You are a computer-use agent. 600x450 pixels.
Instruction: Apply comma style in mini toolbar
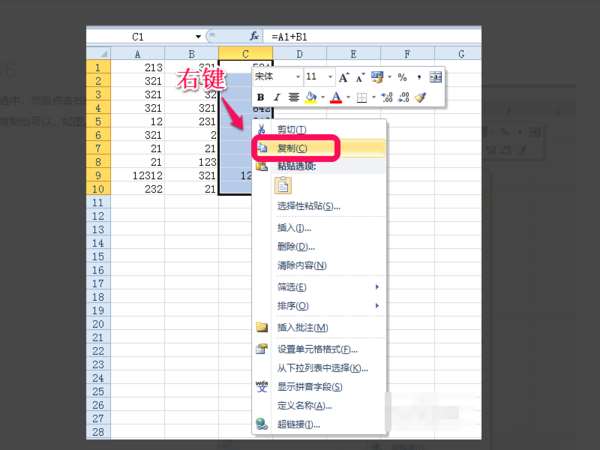[419, 77]
